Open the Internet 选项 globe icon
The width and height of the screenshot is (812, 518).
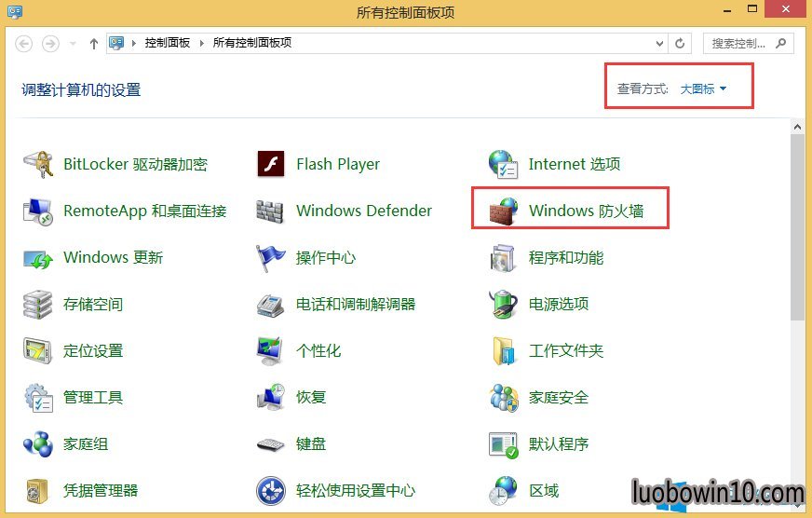pos(503,164)
